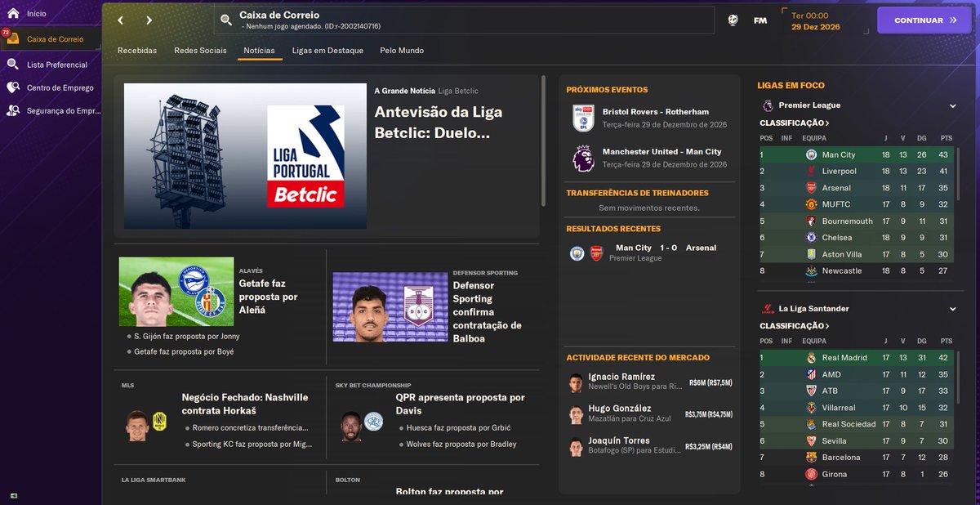Image resolution: width=980 pixels, height=505 pixels.
Task: Open the Caixa de Correio inbox icon
Action: [13, 38]
